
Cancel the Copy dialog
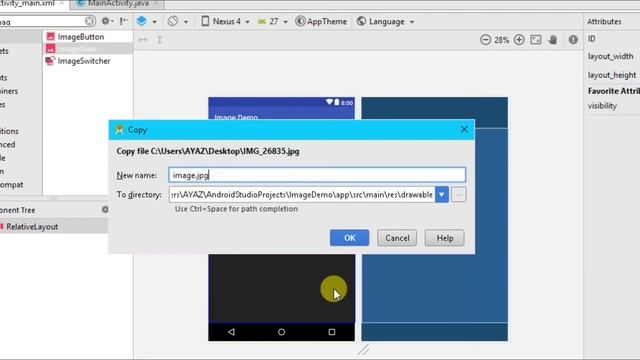pos(397,238)
